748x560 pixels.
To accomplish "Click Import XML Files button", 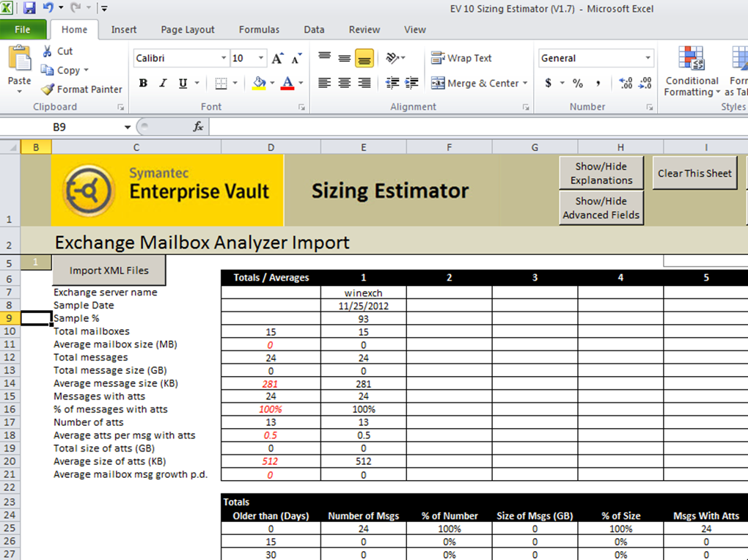I will click(x=109, y=270).
